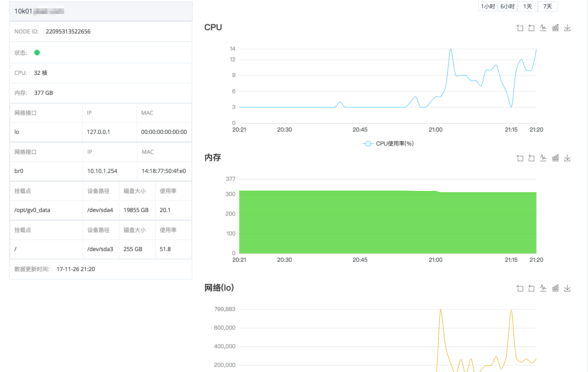Switch network lo chart to line view
588x372 pixels.
pos(543,288)
